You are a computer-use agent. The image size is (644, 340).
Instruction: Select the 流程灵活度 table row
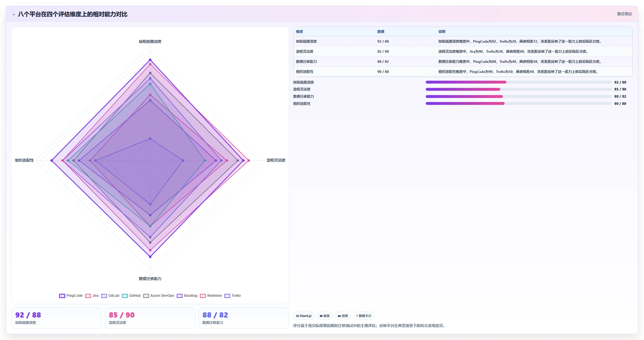point(463,52)
